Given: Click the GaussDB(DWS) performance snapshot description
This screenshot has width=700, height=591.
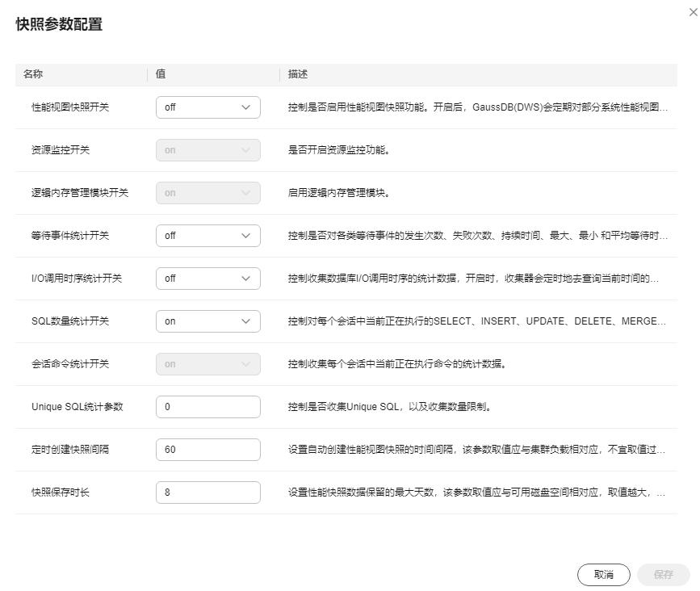Looking at the screenshot, I should (478, 107).
